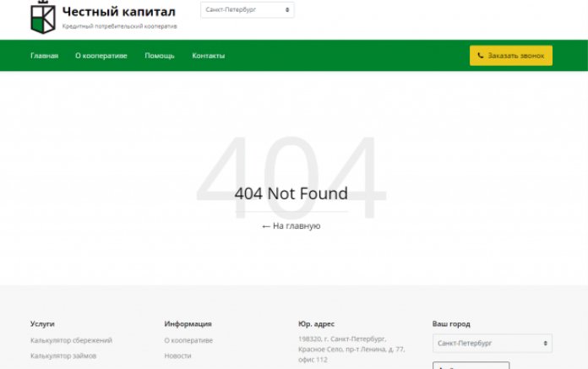Open О кооперативе link in footer Информация
This screenshot has height=369, width=588.
click(188, 340)
